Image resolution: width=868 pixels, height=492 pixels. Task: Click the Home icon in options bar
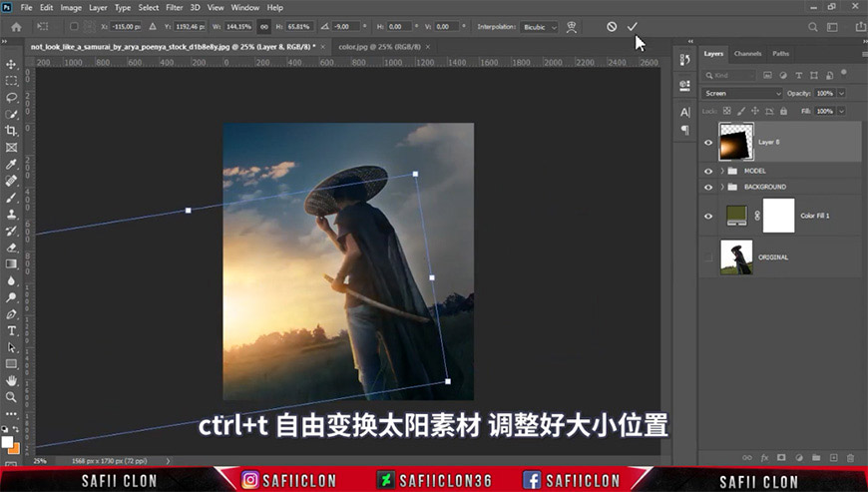16,27
